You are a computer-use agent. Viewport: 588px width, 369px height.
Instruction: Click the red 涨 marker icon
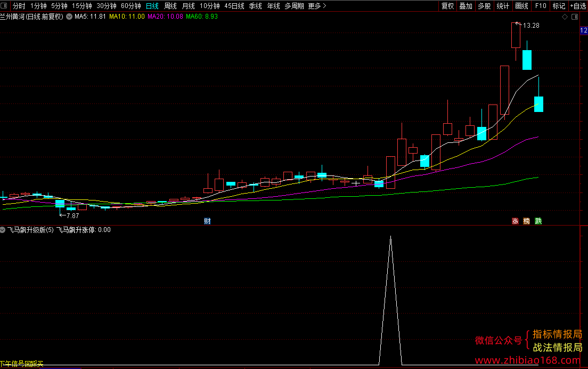(x=515, y=221)
